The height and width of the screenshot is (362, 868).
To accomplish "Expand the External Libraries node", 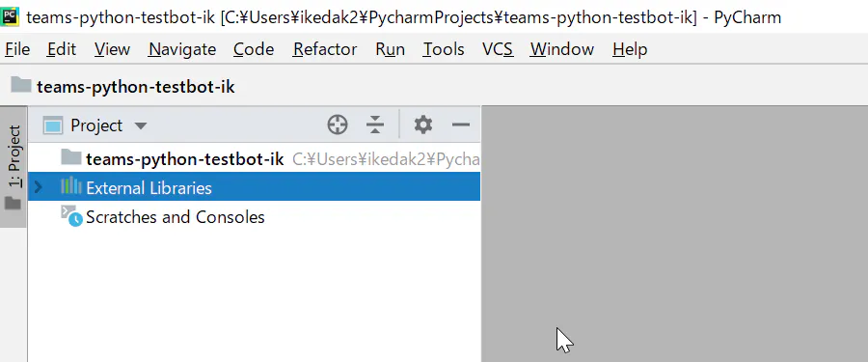I will tap(38, 187).
